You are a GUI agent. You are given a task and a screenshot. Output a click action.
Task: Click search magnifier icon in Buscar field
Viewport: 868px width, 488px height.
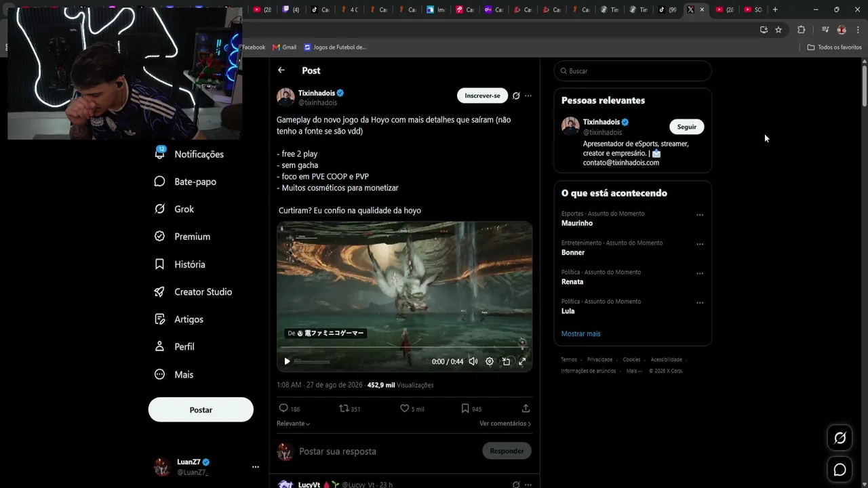coord(564,71)
